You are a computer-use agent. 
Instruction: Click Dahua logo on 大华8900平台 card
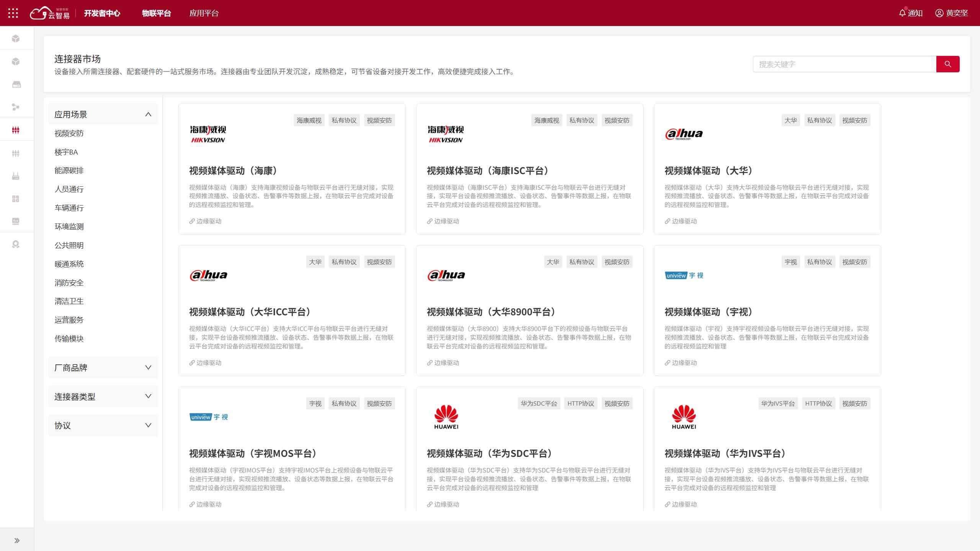[446, 275]
